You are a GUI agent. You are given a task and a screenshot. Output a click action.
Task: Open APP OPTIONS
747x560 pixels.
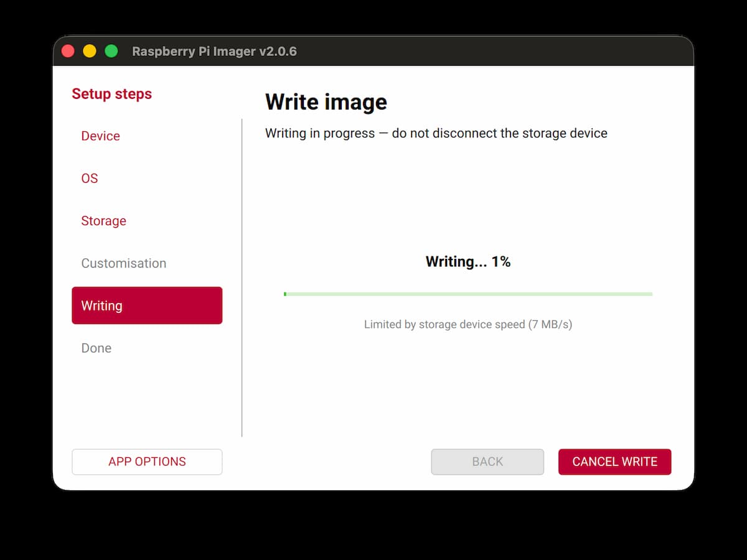click(147, 462)
